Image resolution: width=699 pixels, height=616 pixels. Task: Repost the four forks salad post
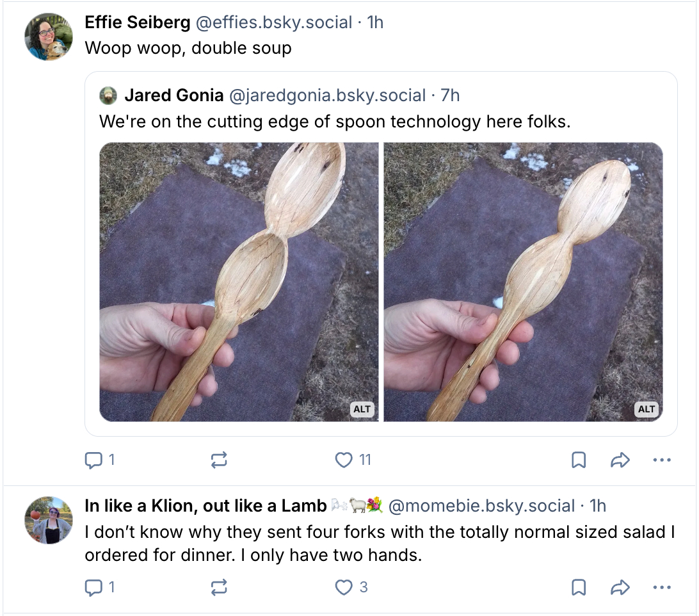point(218,587)
